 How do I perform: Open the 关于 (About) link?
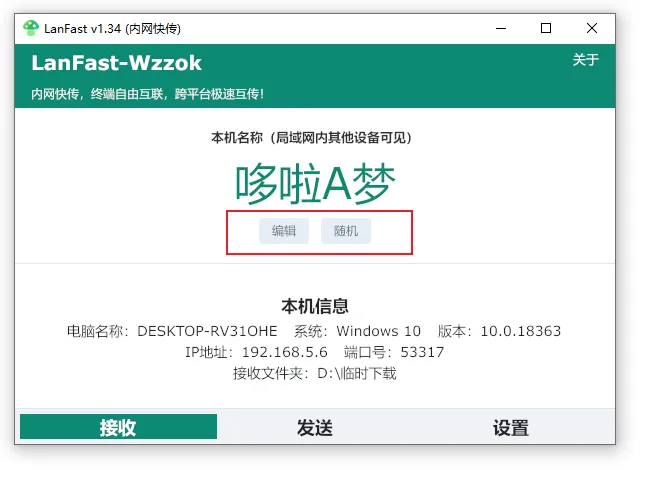pos(585,60)
